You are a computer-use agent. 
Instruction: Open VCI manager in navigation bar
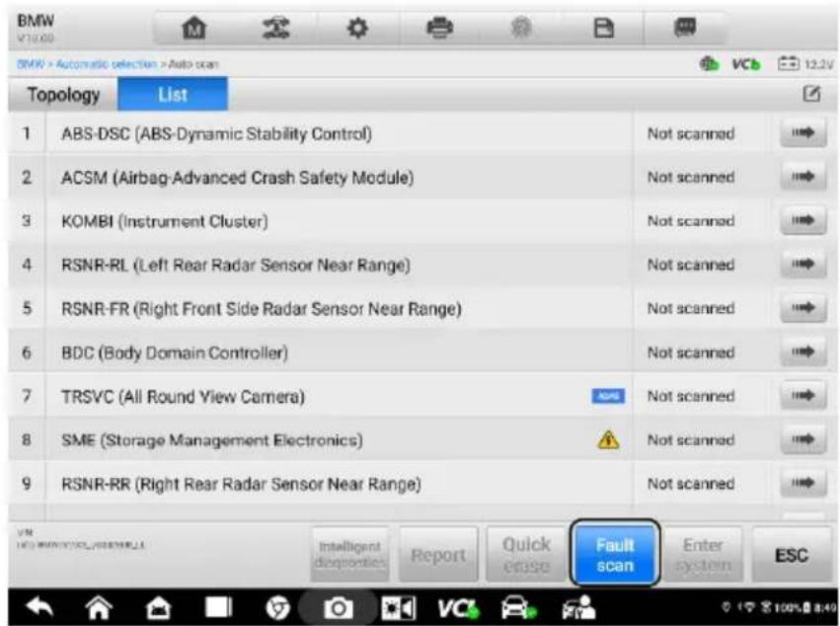click(458, 608)
